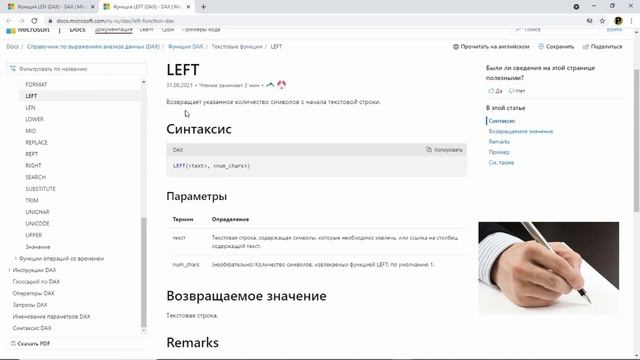
Task: Open Примеры кода in top navigation
Action: (x=201, y=30)
